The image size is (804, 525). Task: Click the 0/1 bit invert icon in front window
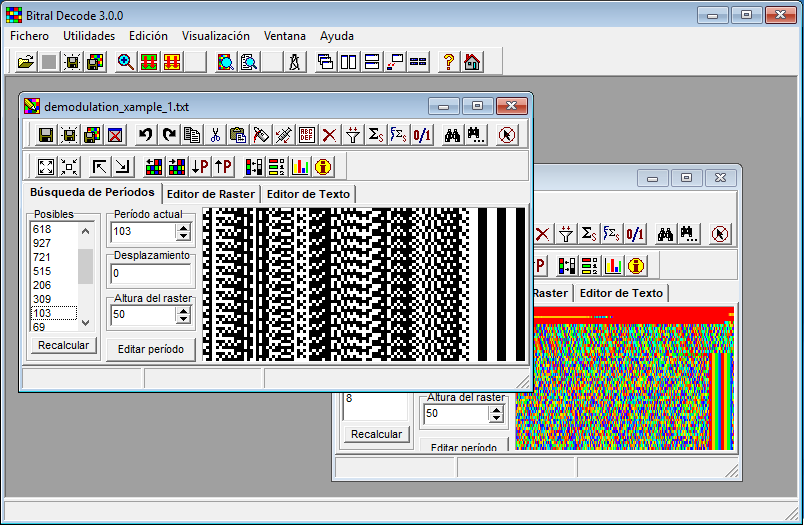422,135
